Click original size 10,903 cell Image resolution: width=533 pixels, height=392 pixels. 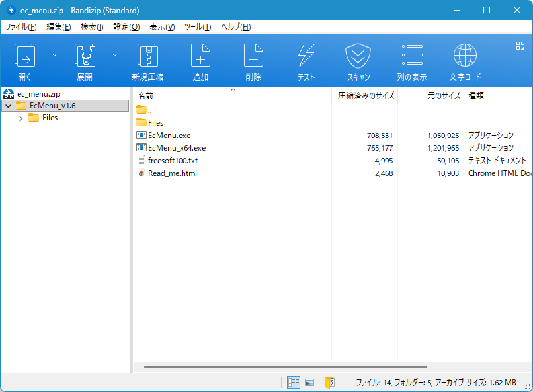coord(448,173)
